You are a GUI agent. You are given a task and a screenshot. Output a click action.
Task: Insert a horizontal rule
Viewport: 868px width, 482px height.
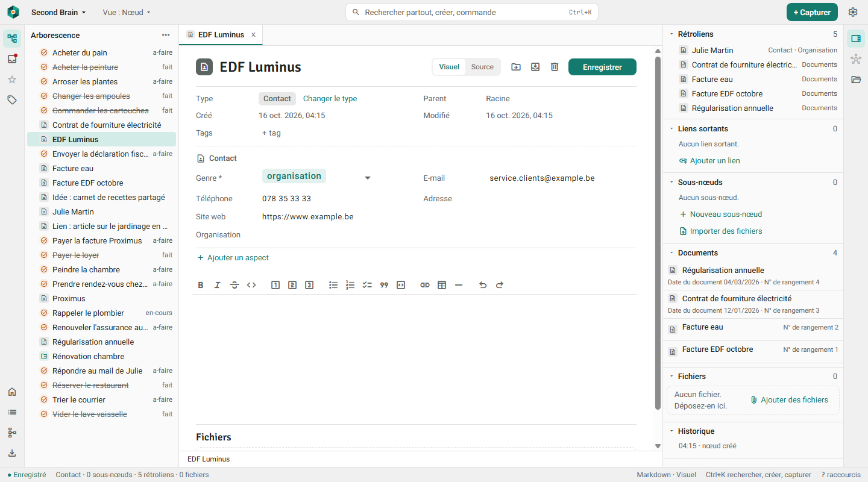[459, 285]
